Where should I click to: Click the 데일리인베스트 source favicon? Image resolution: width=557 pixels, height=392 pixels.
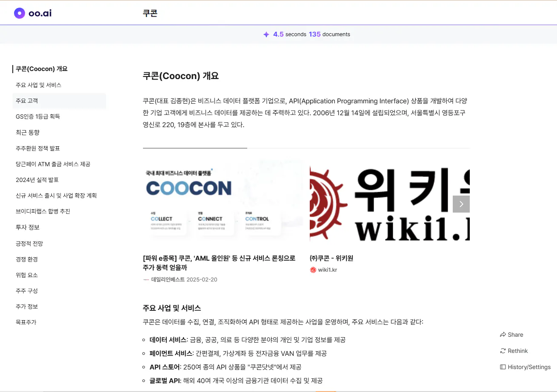click(146, 280)
